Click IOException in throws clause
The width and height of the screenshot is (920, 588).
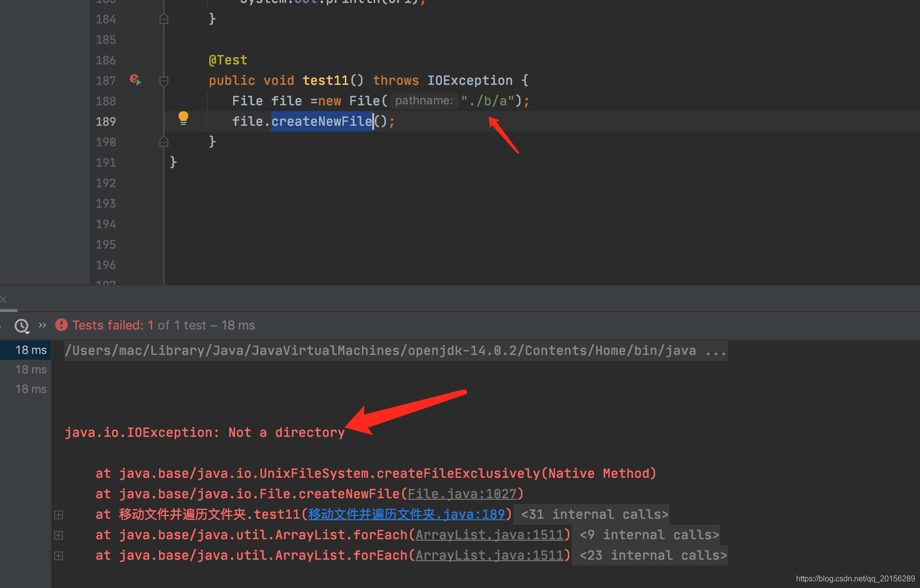click(x=470, y=80)
